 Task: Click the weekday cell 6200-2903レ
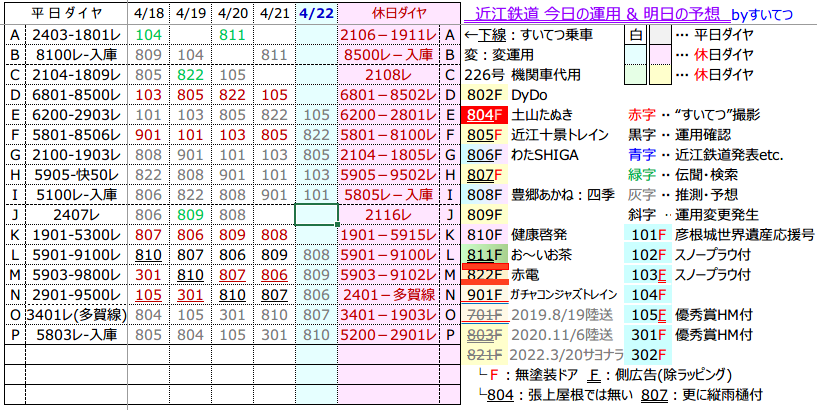77,115
